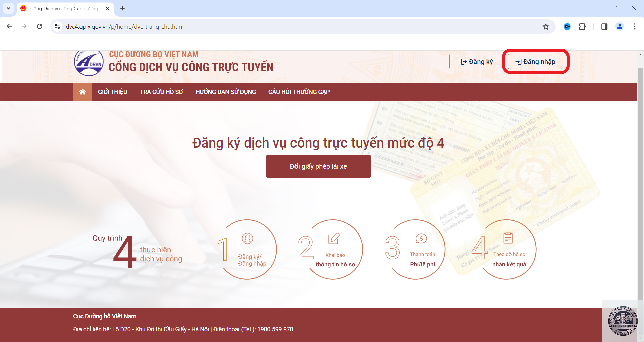
Task: Click the 'Đăng ký/ Đăng nhập' step text
Action: 252,260
